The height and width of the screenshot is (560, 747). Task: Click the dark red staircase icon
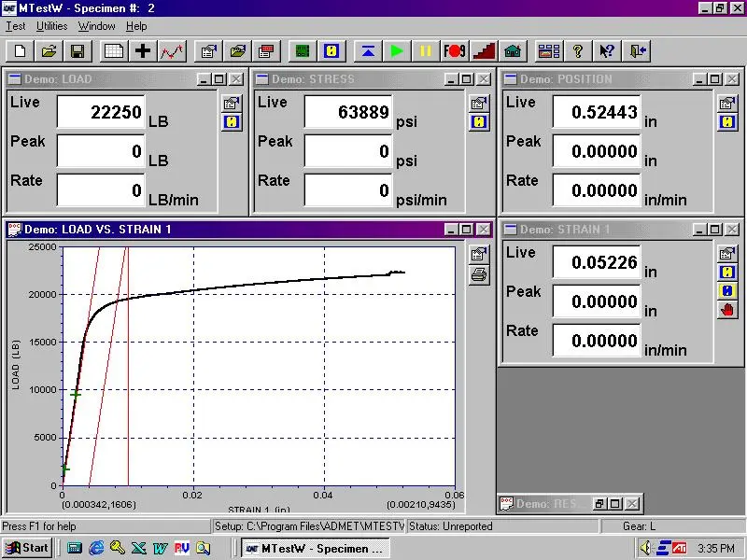[x=484, y=50]
